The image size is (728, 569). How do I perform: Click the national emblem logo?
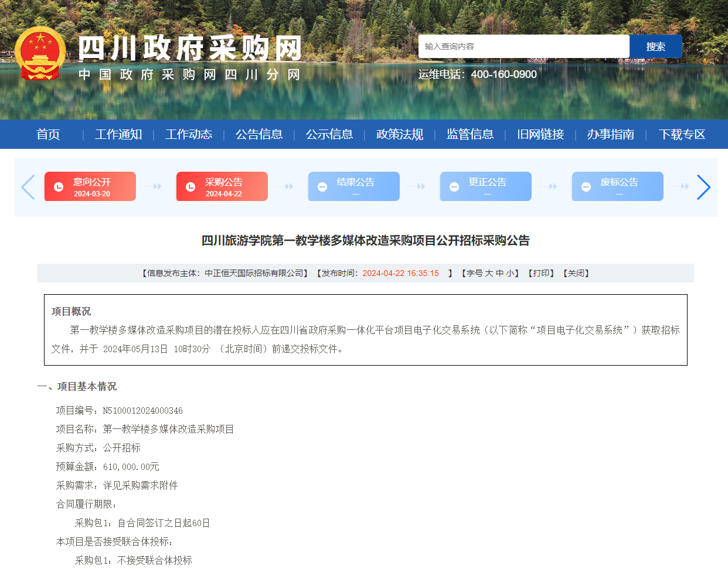point(40,54)
